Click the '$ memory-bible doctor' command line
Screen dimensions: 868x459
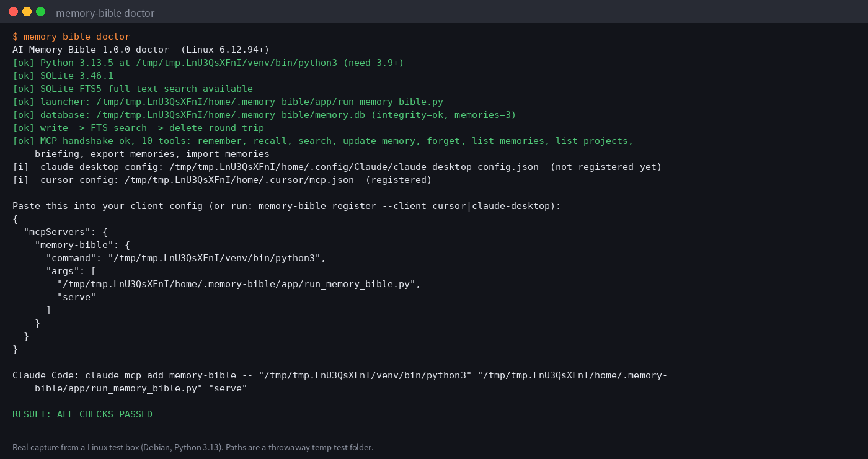(71, 37)
